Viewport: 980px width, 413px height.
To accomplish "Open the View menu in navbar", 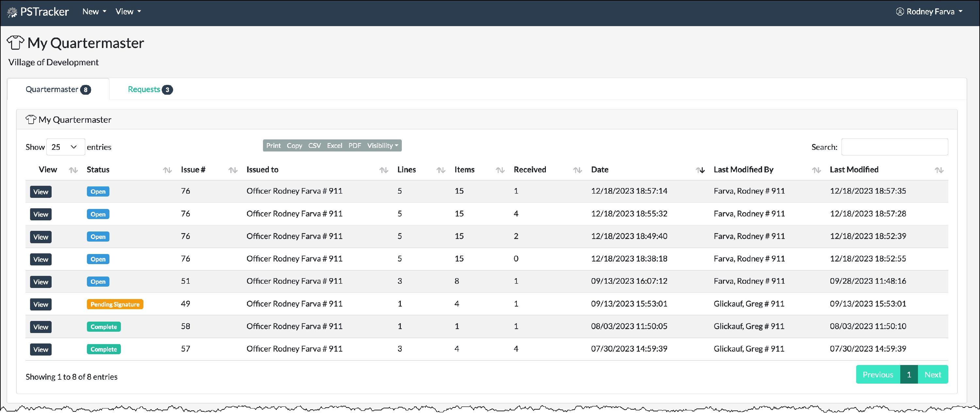I will [128, 12].
